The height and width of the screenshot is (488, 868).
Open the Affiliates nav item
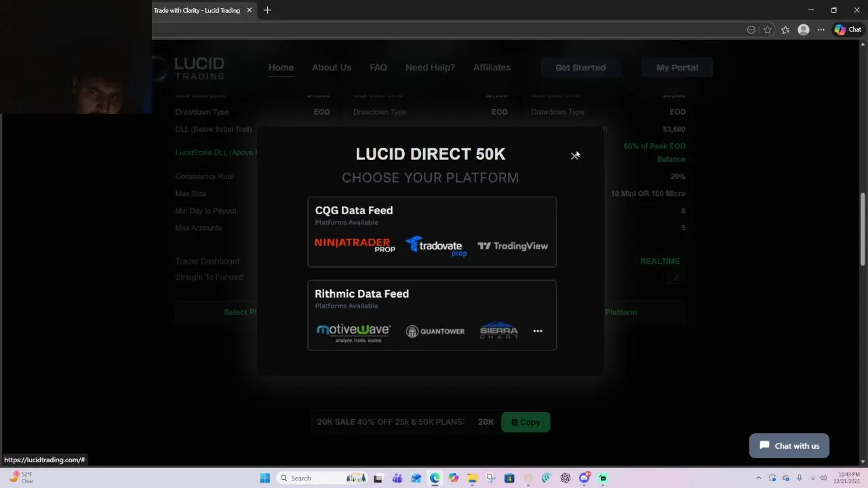492,67
